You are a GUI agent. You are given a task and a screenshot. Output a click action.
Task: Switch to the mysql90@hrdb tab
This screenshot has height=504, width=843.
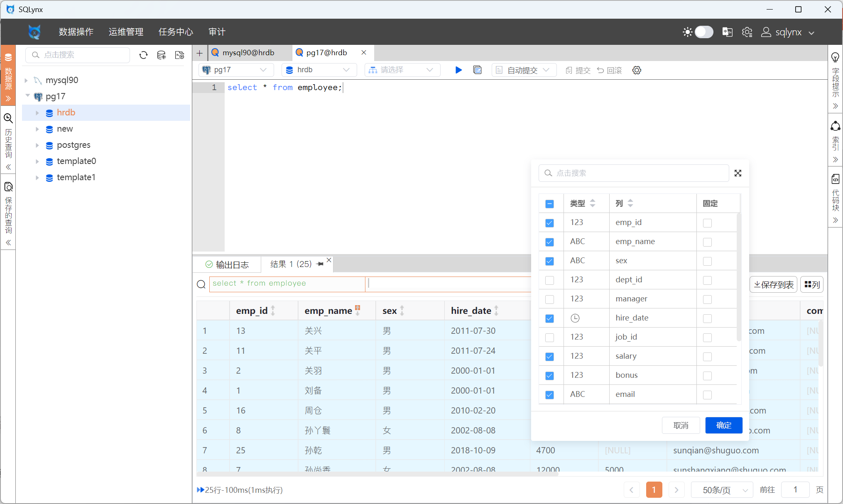(x=248, y=53)
